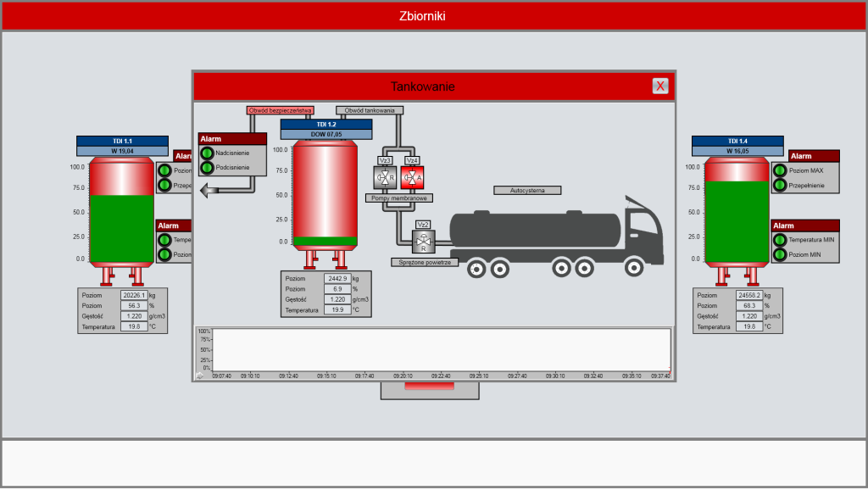Click the Autocysterna label
868x490 pixels.
(527, 191)
